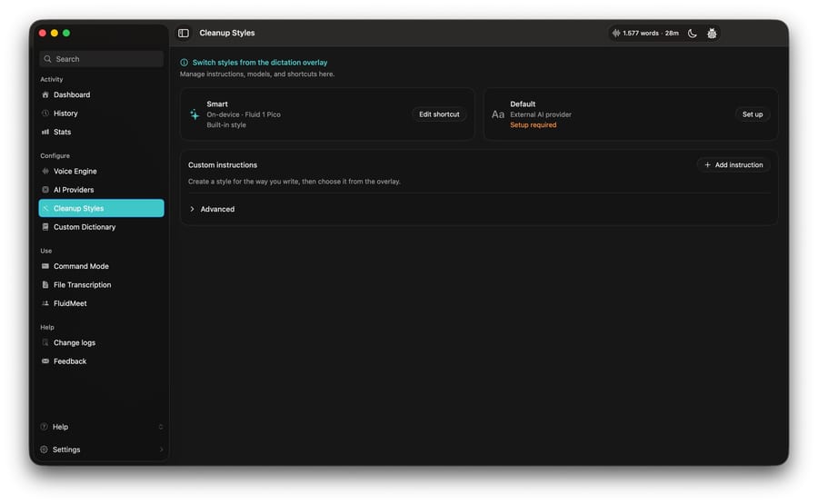Click the Cleanup Styles page title

pyautogui.click(x=227, y=33)
